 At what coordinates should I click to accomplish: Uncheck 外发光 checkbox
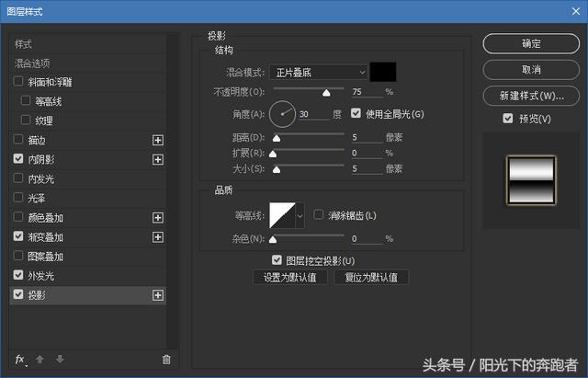18,275
